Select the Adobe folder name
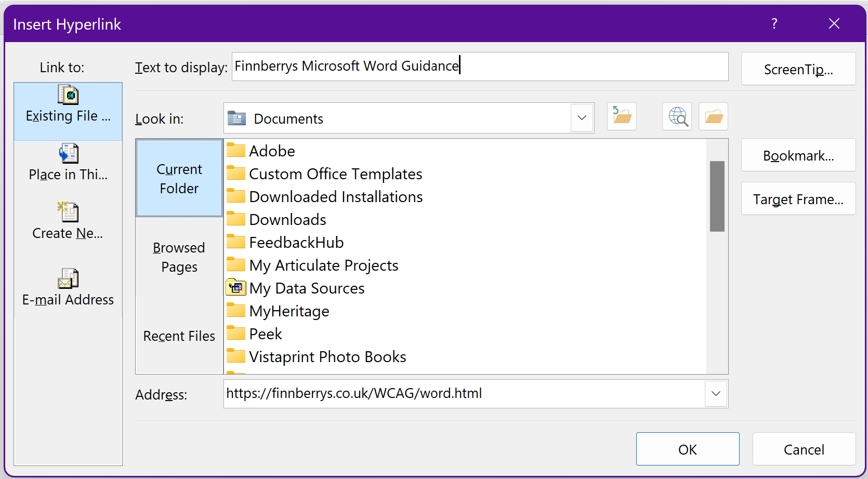The width and height of the screenshot is (868, 479). 272,151
